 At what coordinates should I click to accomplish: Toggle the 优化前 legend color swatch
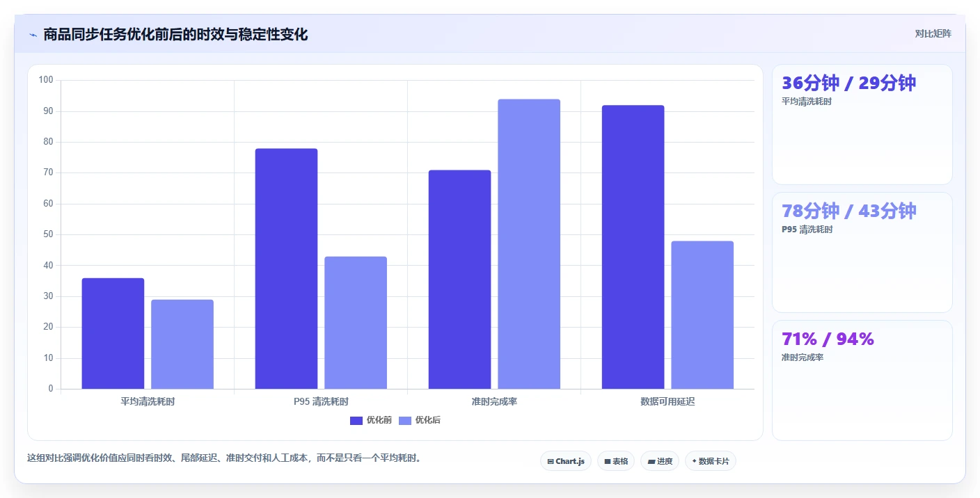pyautogui.click(x=356, y=420)
